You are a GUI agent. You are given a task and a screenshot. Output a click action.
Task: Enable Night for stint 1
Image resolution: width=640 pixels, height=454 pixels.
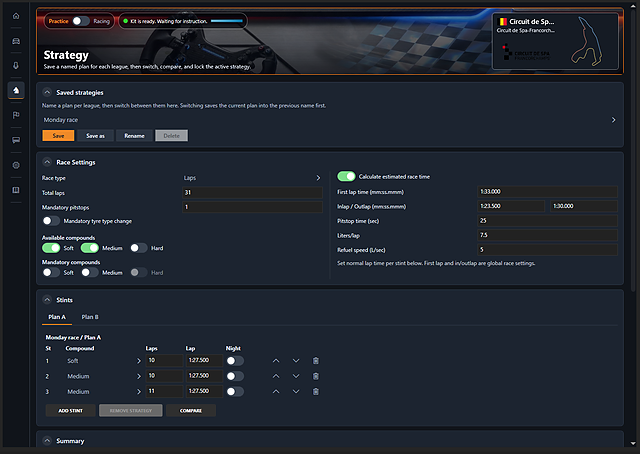[235, 361]
